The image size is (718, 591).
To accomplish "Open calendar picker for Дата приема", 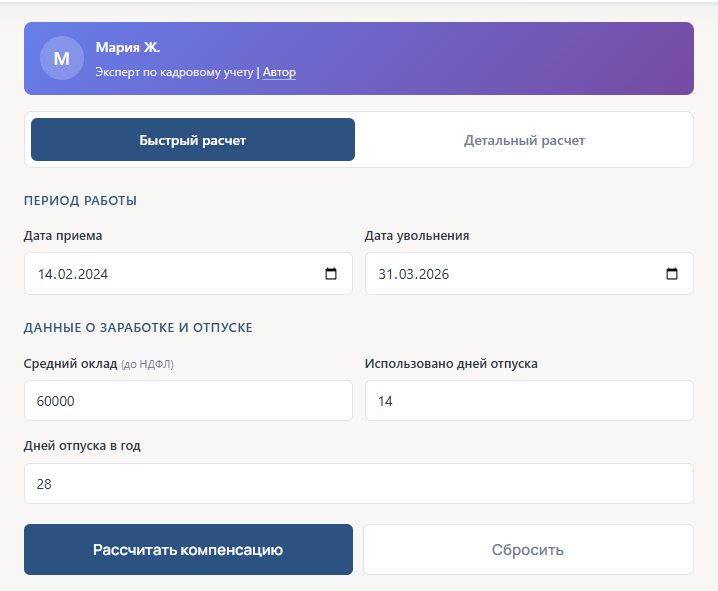I will tap(331, 274).
